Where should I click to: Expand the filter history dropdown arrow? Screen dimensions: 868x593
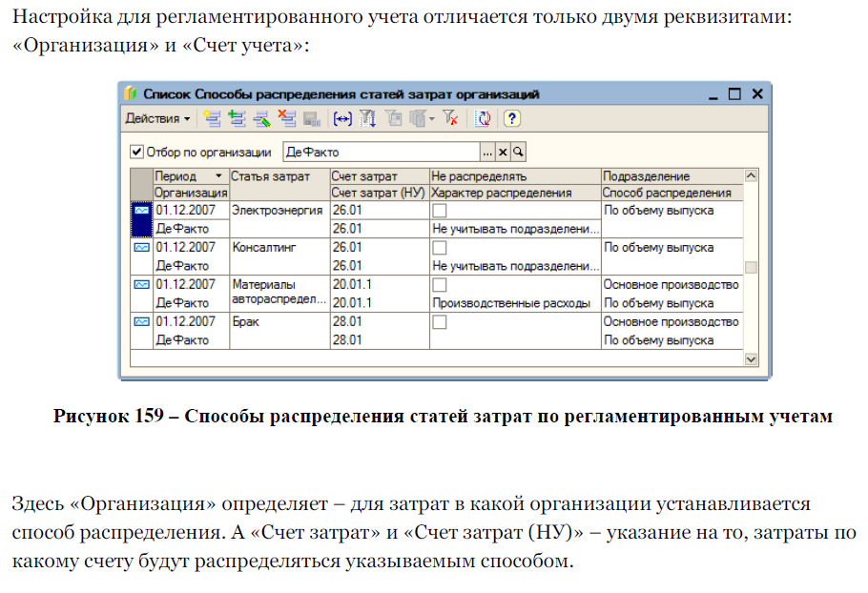pyautogui.click(x=432, y=118)
